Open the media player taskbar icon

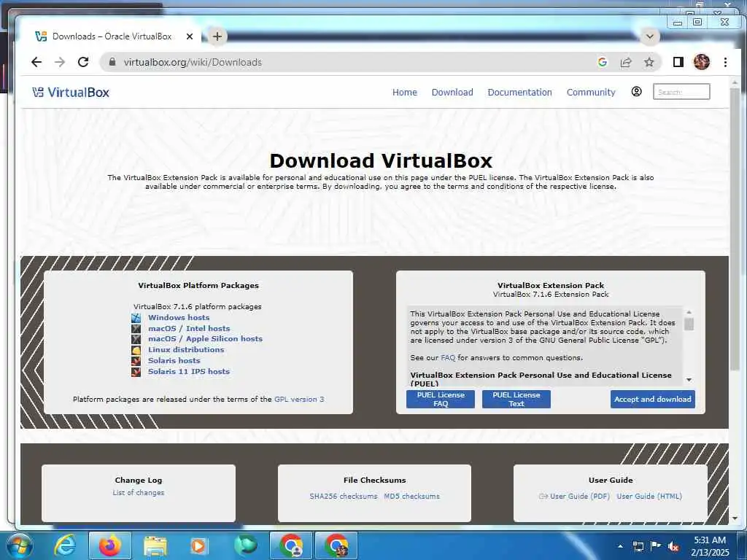[x=199, y=545]
